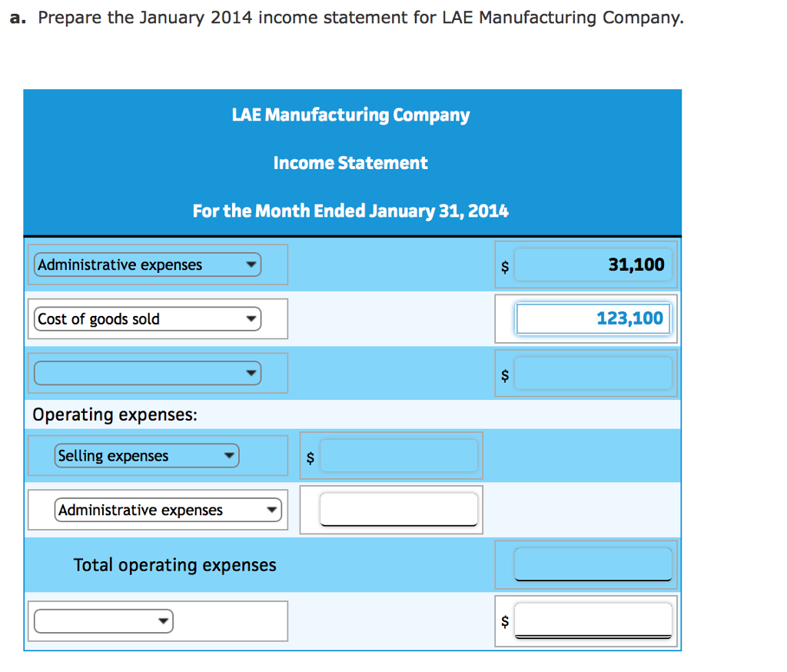Click the arrow on the blank bottom-row selector
Viewport: 787px width, 672px height.
click(162, 620)
